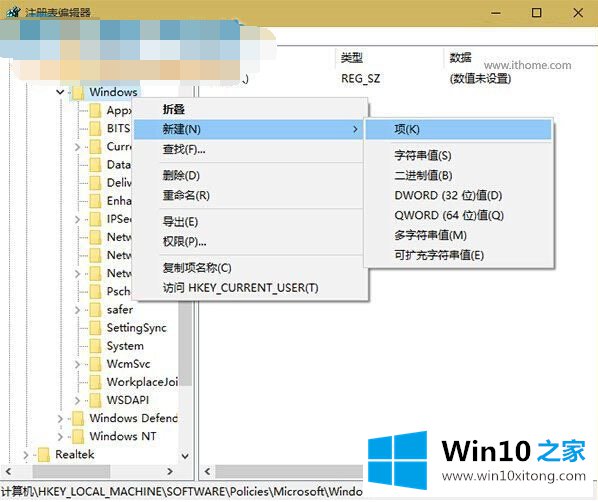Viewport: 598px width, 502px height.
Task: Open 权限(P)... menu entry
Action: pyautogui.click(x=248, y=241)
